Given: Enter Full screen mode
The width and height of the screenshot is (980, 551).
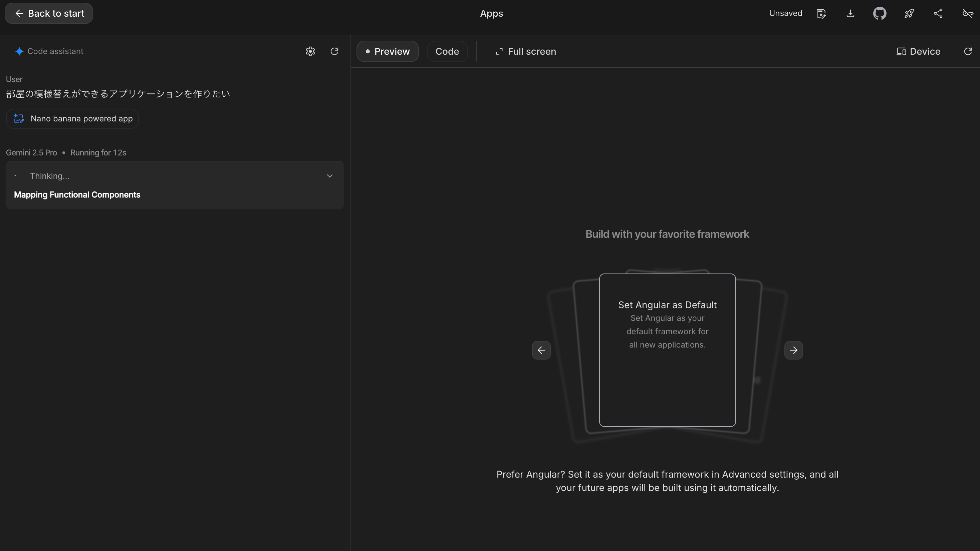Looking at the screenshot, I should tap(526, 51).
